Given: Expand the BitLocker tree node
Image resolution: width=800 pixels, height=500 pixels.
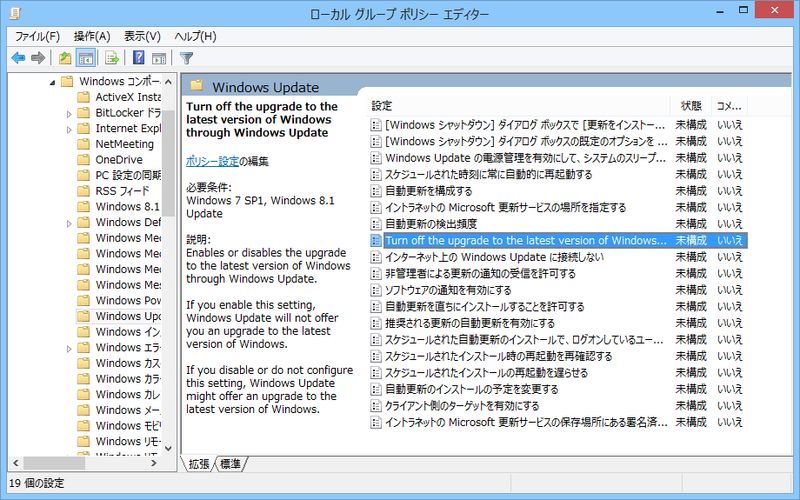Looking at the screenshot, I should click(x=69, y=114).
